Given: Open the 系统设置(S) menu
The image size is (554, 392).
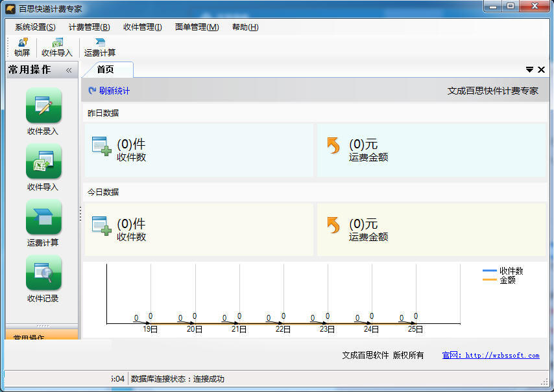Looking at the screenshot, I should click(35, 27).
